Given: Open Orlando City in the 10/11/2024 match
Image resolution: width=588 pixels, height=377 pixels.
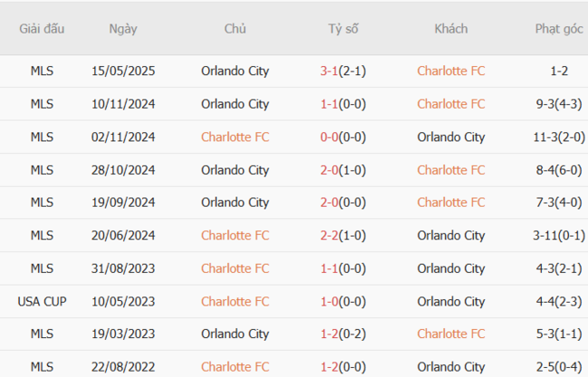Looking at the screenshot, I should tap(235, 104).
